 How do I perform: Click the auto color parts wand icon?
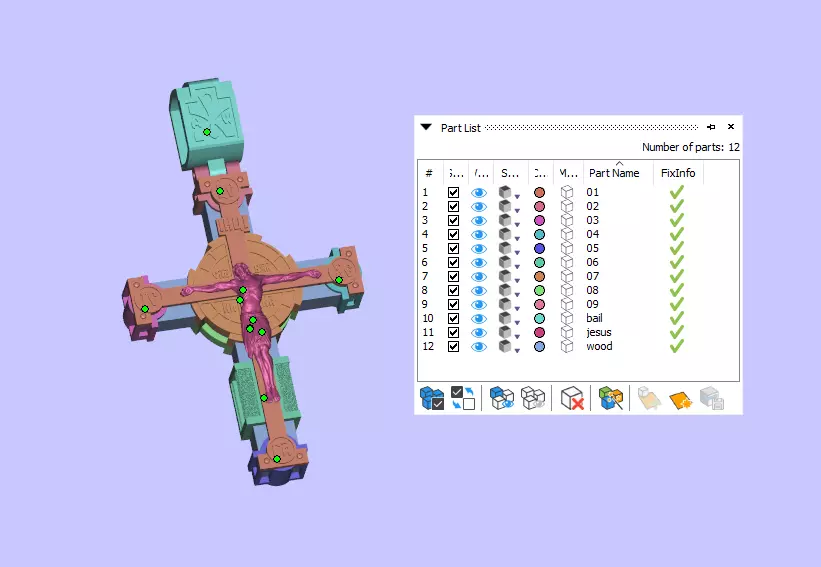tap(611, 398)
